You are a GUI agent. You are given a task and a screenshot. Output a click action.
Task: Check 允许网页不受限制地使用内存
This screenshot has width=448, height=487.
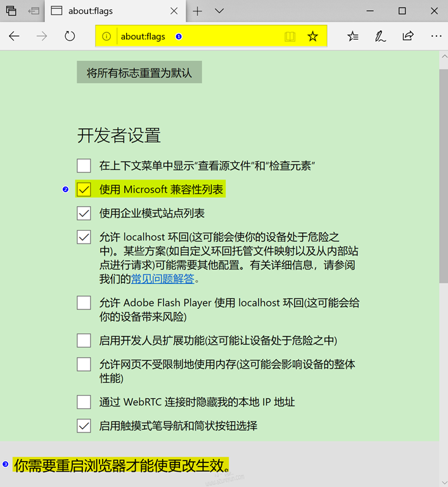tap(84, 365)
